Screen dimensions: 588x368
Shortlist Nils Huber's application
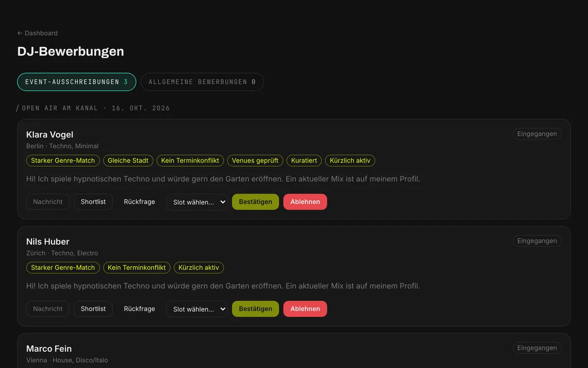pos(93,309)
